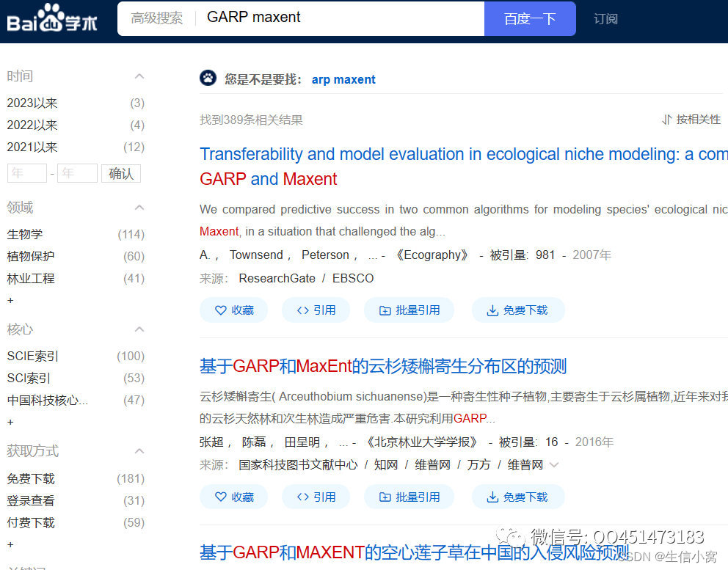Screen dimensions: 728x570
Task: Expand more 领域 options with the plus sign
Action: coord(10,301)
